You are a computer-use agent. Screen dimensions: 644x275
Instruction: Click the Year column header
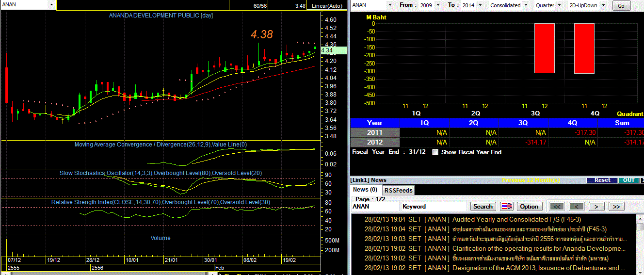pos(375,123)
